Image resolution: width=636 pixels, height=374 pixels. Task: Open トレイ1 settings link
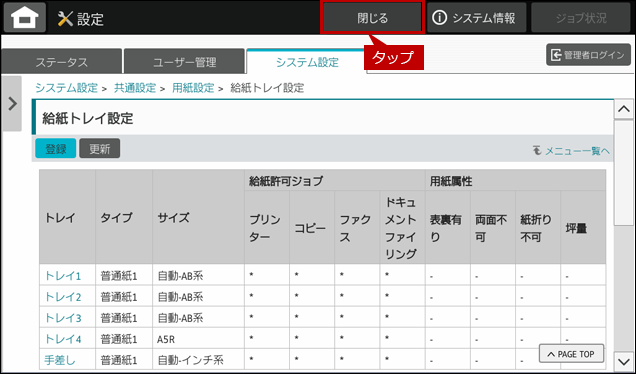click(62, 276)
